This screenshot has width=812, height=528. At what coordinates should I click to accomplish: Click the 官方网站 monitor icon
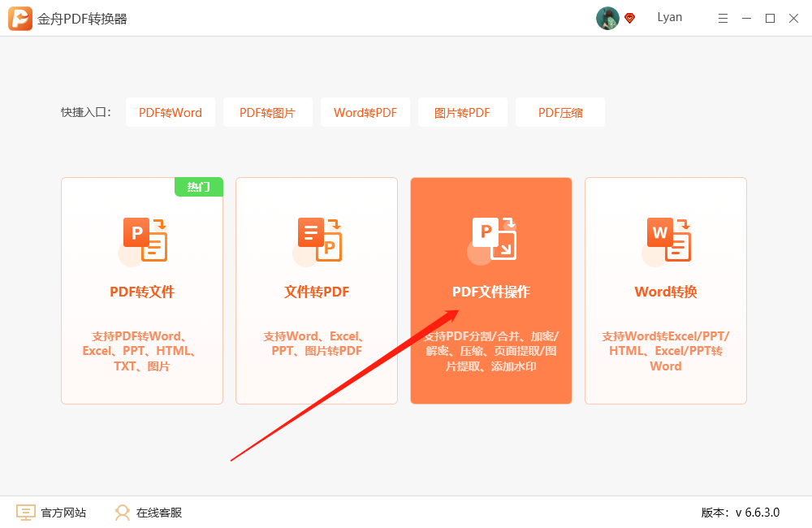(25, 513)
